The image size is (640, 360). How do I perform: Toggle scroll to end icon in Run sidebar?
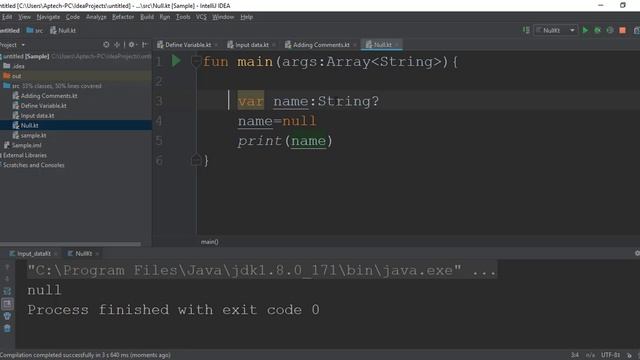click(x=7, y=304)
